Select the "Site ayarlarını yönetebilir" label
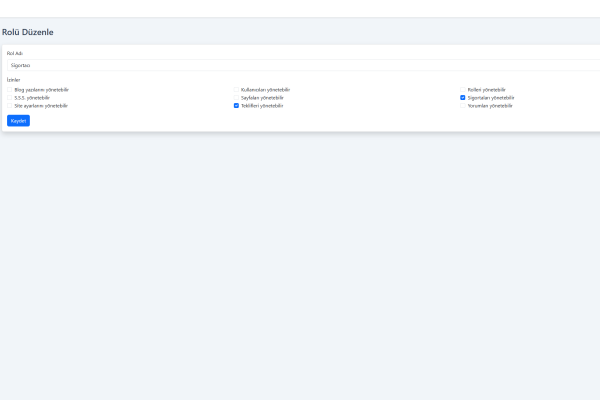The image size is (600, 400). (x=41, y=106)
